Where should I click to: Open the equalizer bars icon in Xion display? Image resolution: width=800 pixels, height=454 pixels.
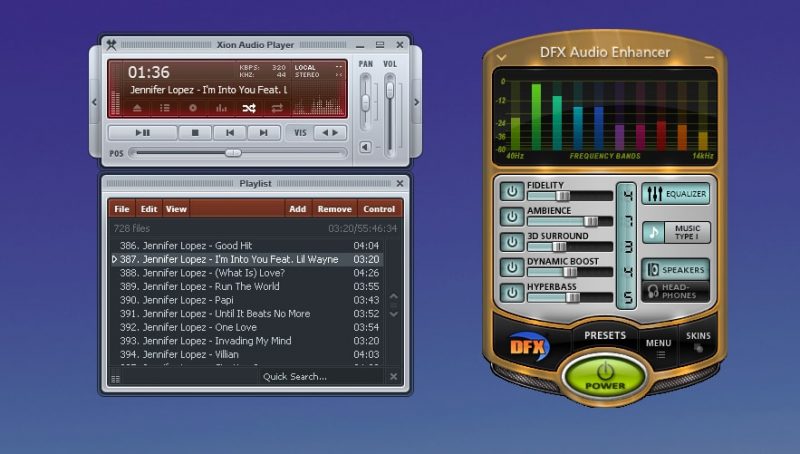pyautogui.click(x=221, y=108)
